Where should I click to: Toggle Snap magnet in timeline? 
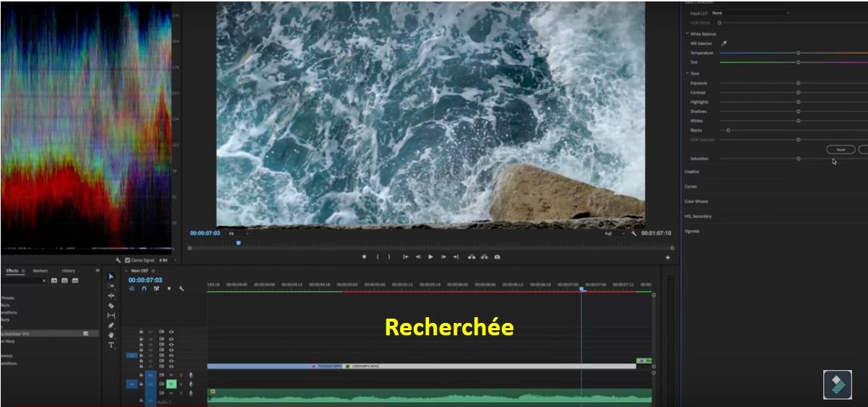pos(144,288)
